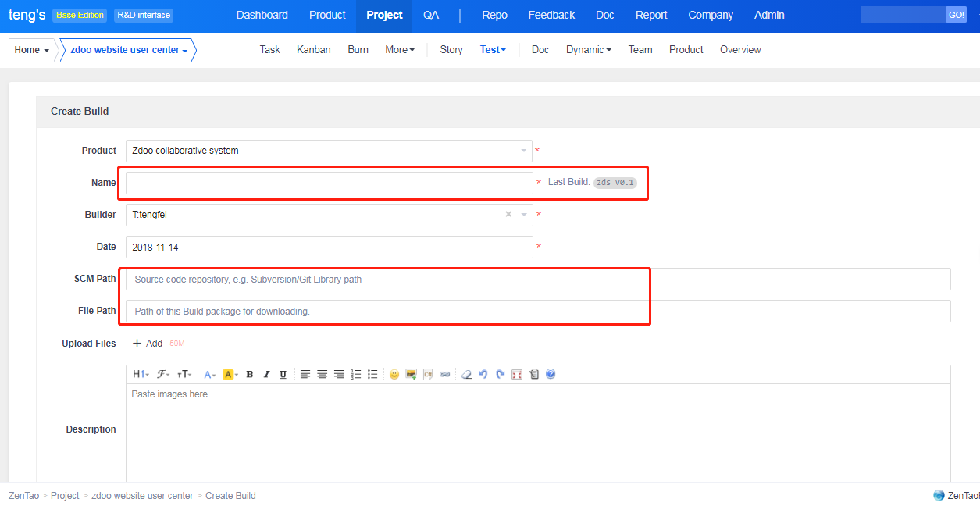The width and height of the screenshot is (980, 506).
Task: Open the H1 heading dropdown in the editor
Action: (141, 375)
